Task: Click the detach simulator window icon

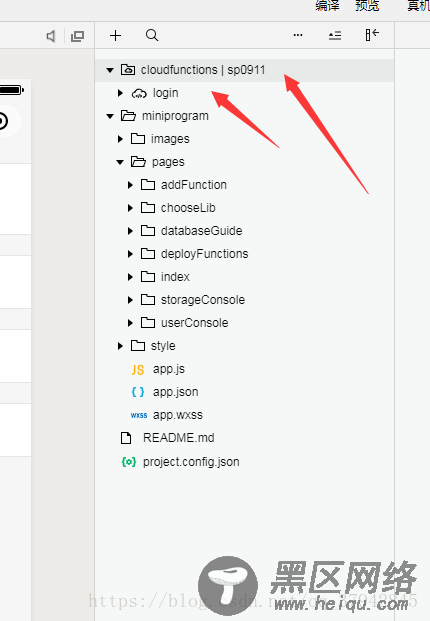Action: tap(77, 36)
